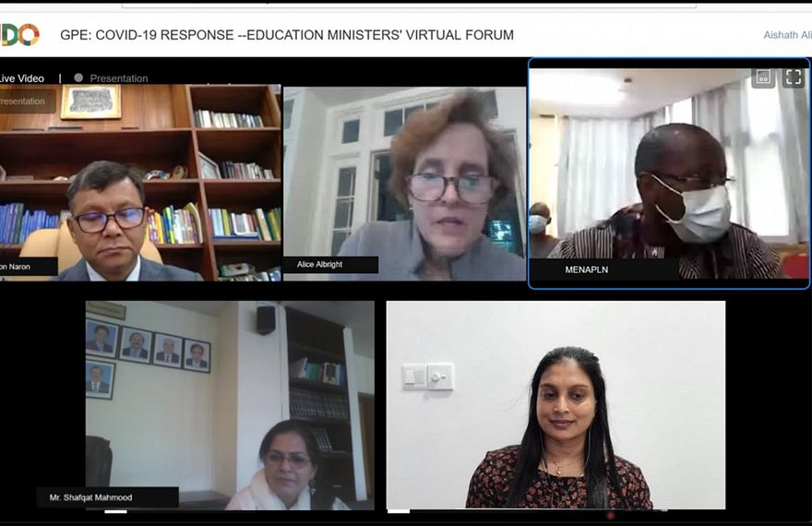812x526 pixels.
Task: Click the red indicator dot at bottom
Action: coord(611,515)
